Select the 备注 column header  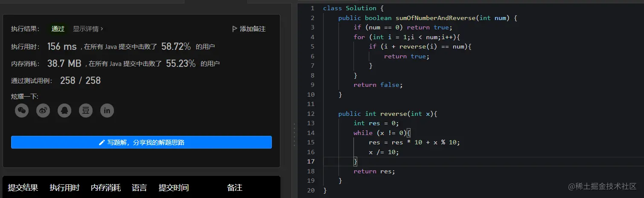point(235,188)
